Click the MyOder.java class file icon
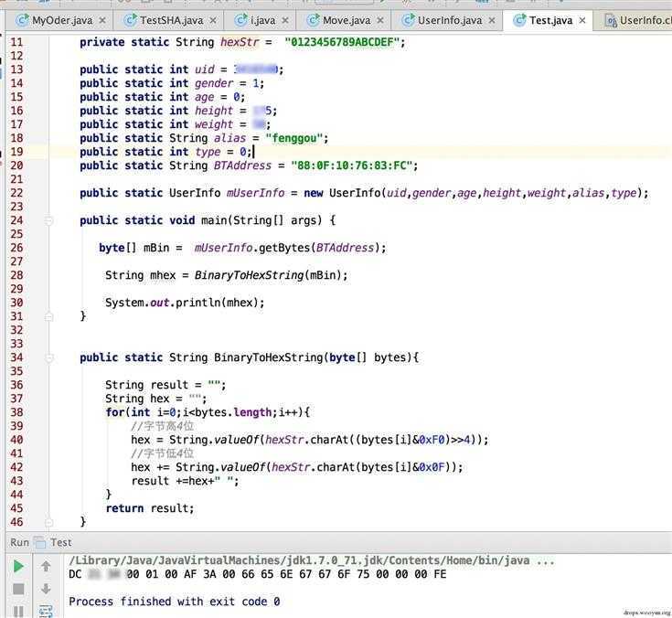Image resolution: width=672 pixels, height=618 pixels. tap(22, 20)
